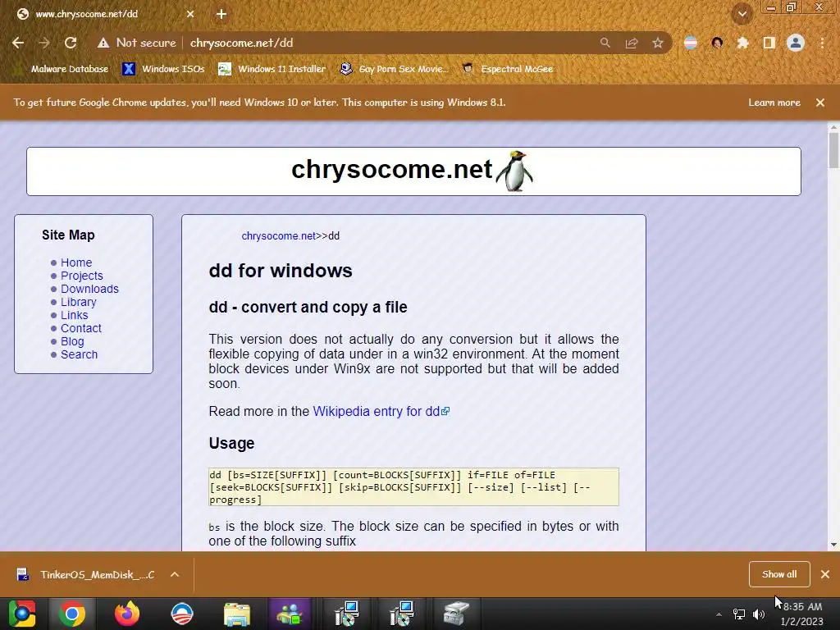Close the chrysocome.net/dd tab
The image size is (840, 630).
click(190, 14)
